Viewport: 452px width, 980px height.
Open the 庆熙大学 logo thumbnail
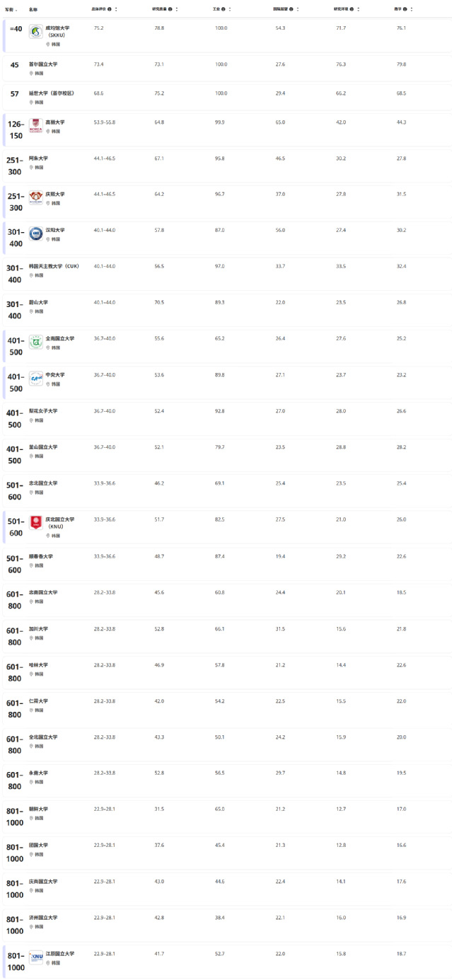[x=36, y=197]
